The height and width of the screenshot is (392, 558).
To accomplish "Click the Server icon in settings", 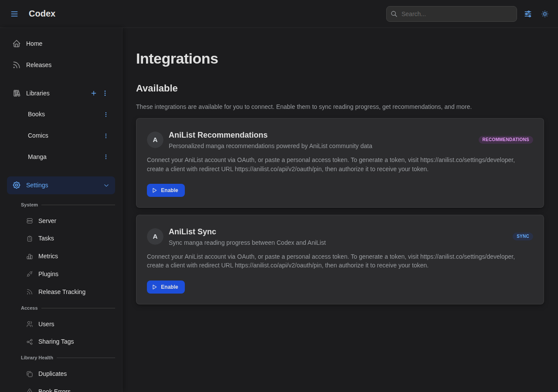I will (30, 221).
